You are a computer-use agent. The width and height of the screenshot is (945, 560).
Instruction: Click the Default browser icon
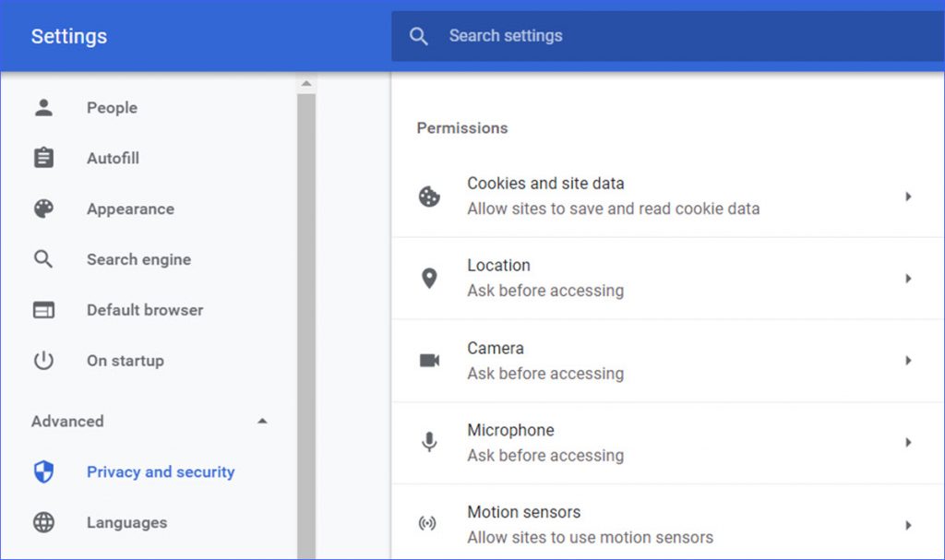point(43,310)
